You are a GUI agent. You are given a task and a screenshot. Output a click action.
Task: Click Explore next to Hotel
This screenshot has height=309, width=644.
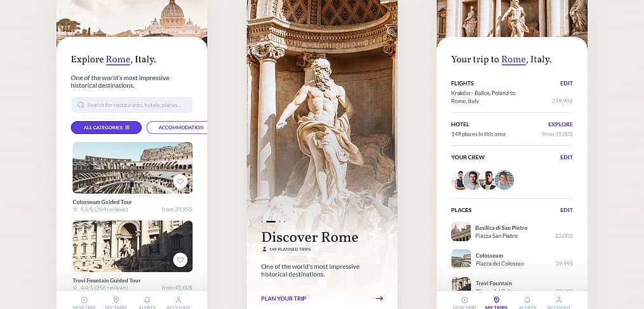point(560,124)
